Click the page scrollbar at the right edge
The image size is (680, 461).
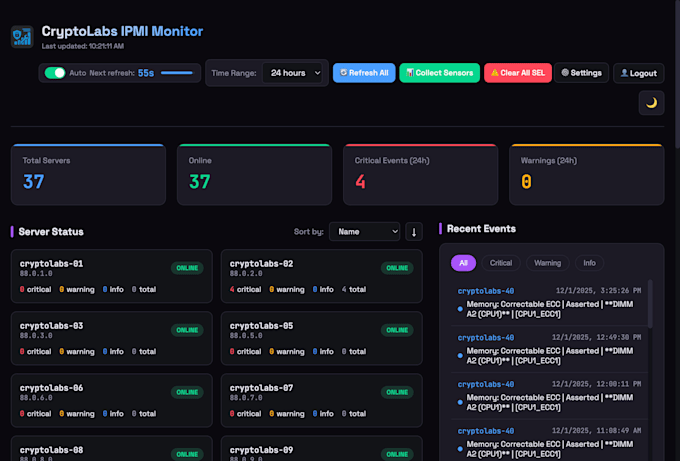677,74
